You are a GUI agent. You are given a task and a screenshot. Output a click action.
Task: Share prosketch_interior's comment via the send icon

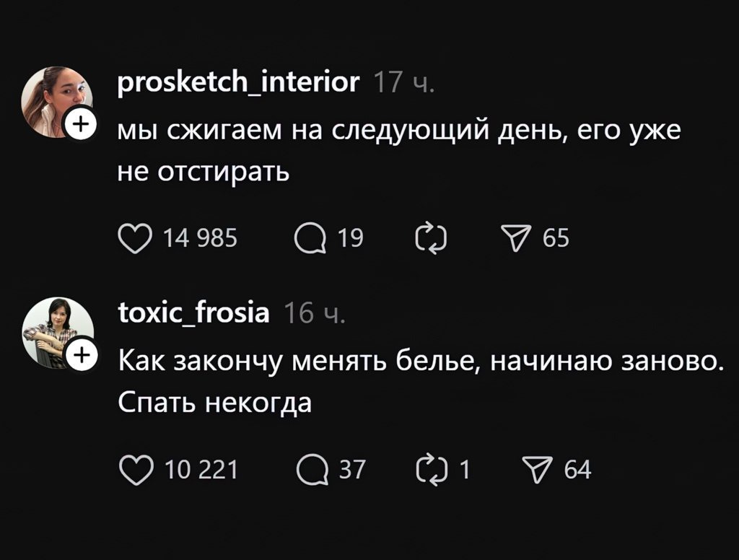click(517, 237)
